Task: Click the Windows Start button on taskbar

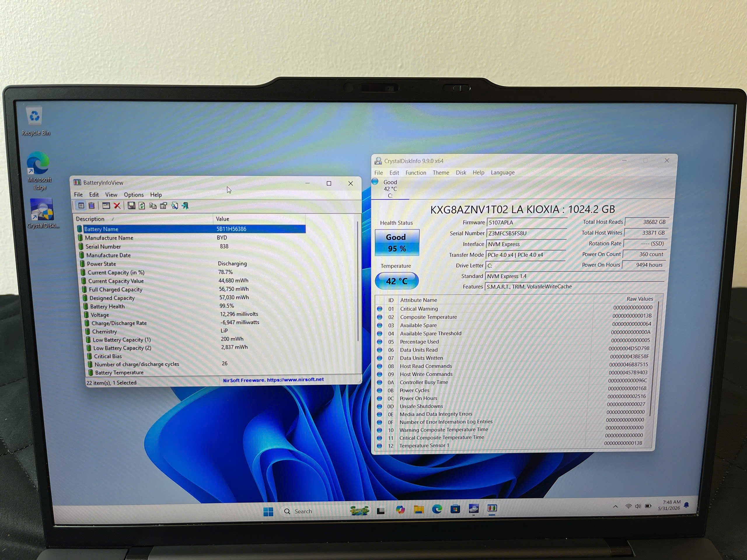Action: point(268,512)
